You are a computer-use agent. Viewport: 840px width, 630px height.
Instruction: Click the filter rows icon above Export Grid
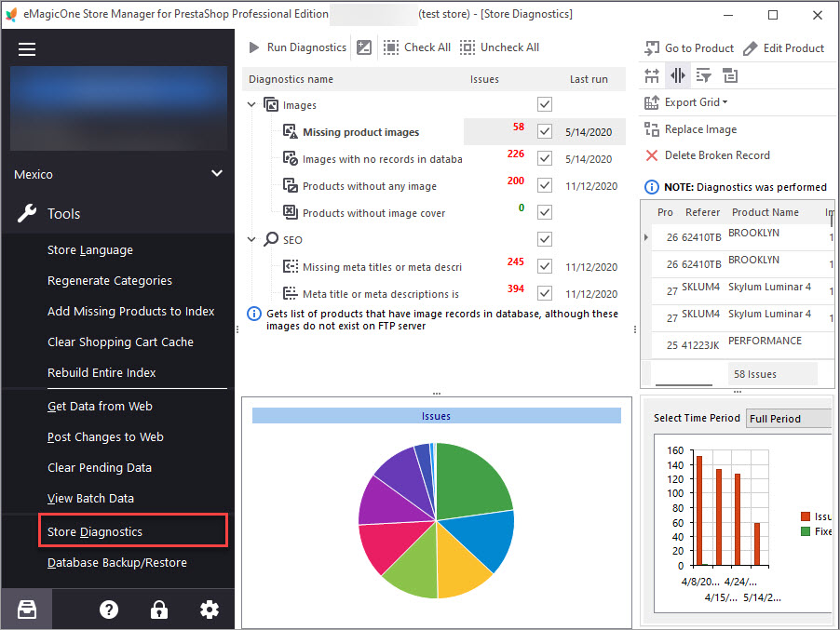click(703, 75)
